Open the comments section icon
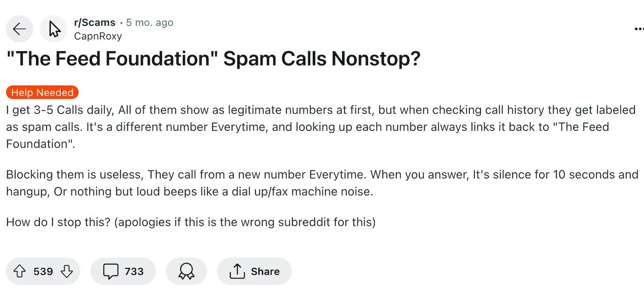644x295 pixels. click(x=111, y=271)
